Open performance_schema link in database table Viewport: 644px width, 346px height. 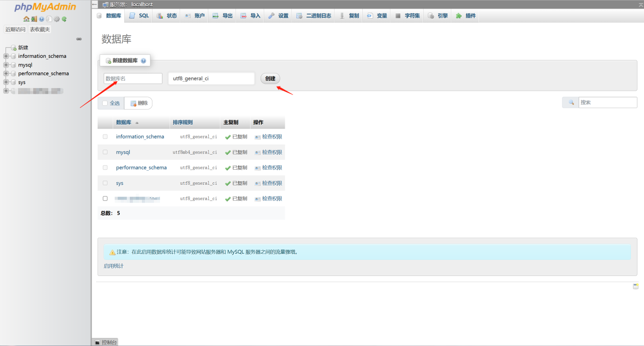pyautogui.click(x=141, y=168)
